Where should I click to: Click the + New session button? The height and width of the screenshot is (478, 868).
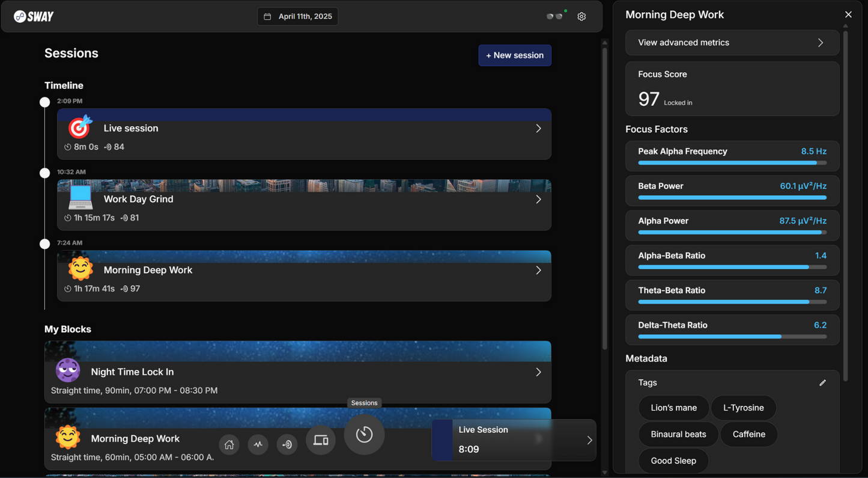[x=515, y=55]
